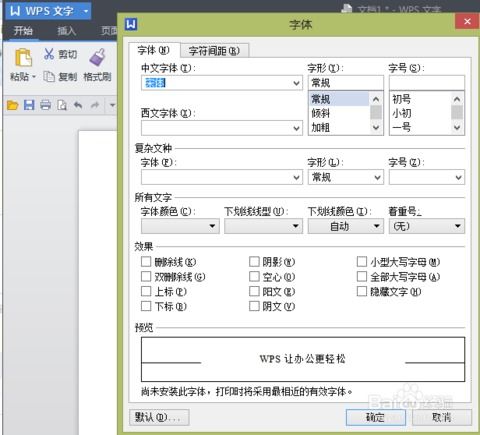Click the 字号(S) size input field
Viewport: 480px width, 435px height.
(427, 83)
